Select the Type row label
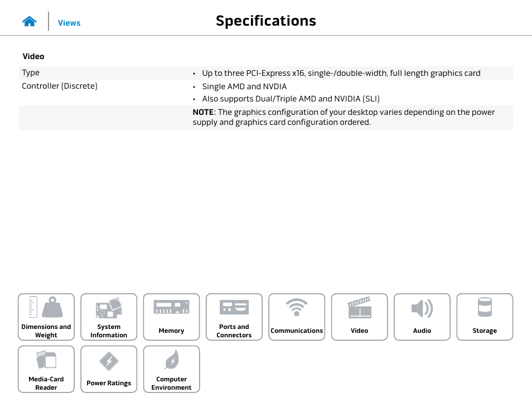Image resolution: width=532 pixels, height=402 pixels. (x=31, y=72)
